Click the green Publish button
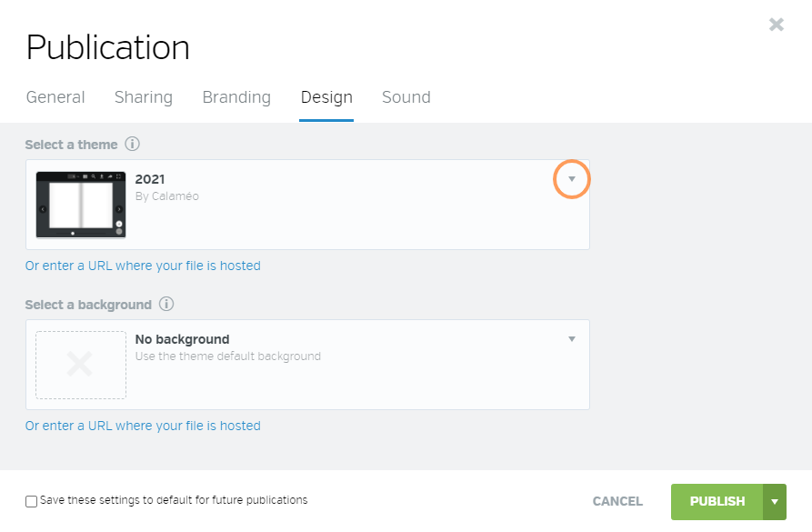Screen dimensions: 812x532 click(717, 501)
